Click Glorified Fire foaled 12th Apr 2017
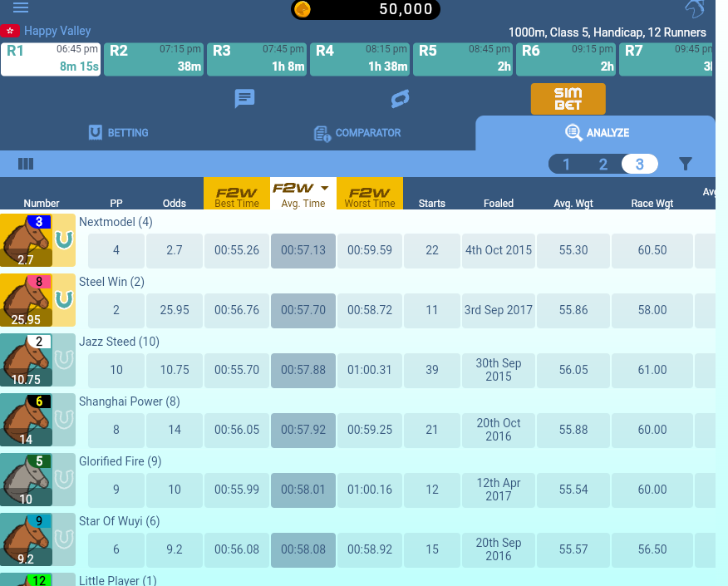Image resolution: width=728 pixels, height=586 pixels. [x=498, y=490]
